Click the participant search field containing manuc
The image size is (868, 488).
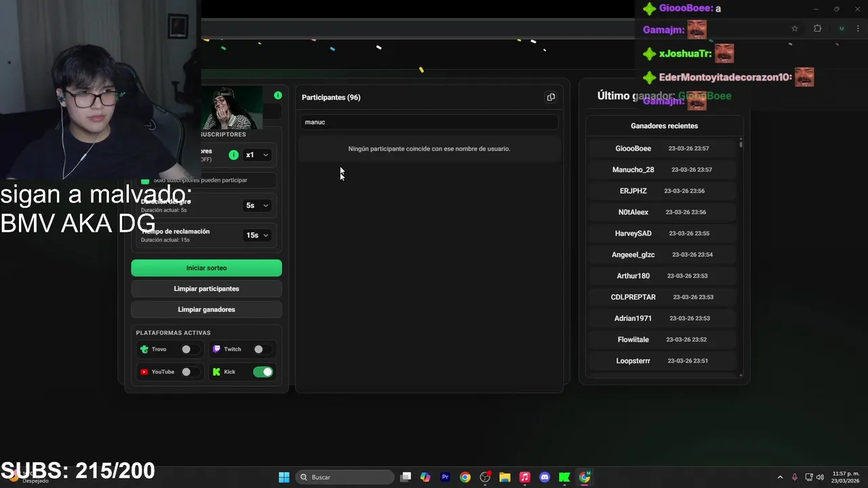[429, 122]
